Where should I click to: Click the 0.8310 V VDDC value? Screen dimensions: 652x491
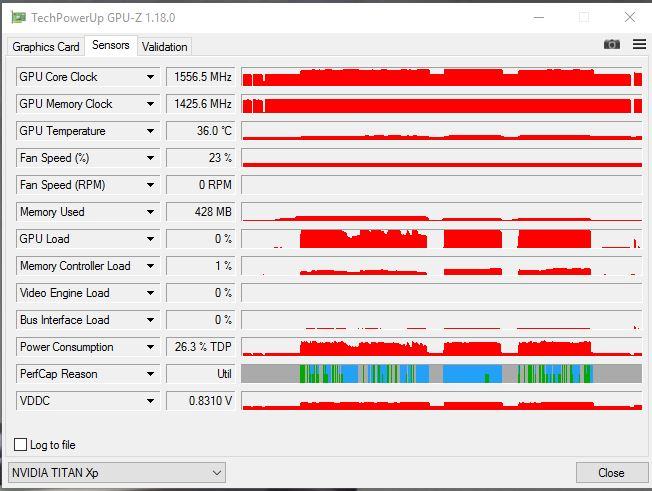pos(200,401)
